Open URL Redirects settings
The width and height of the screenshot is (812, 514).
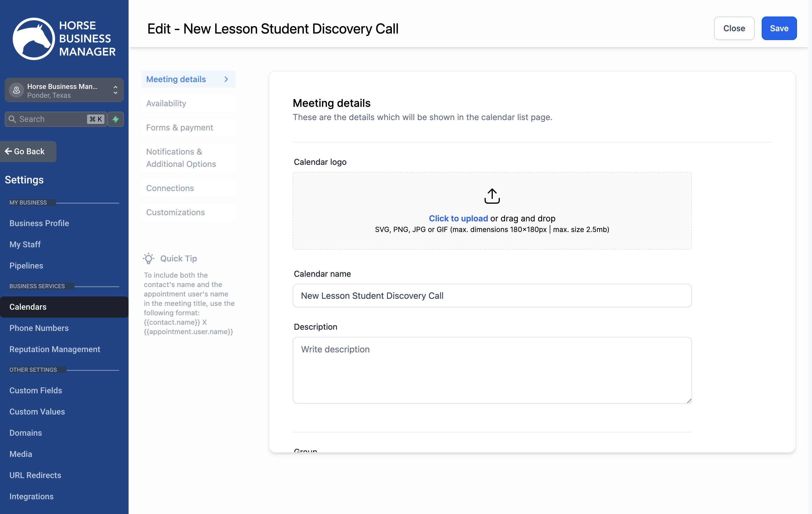coord(35,475)
